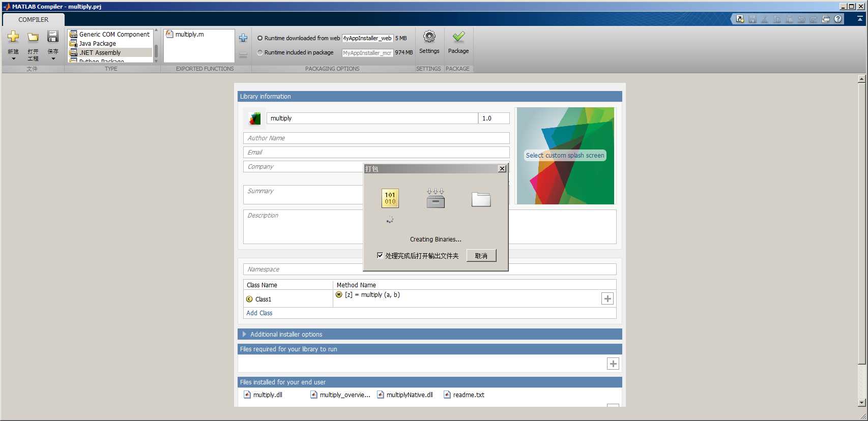Click the TYPE list scrollbar thumb

(156, 50)
